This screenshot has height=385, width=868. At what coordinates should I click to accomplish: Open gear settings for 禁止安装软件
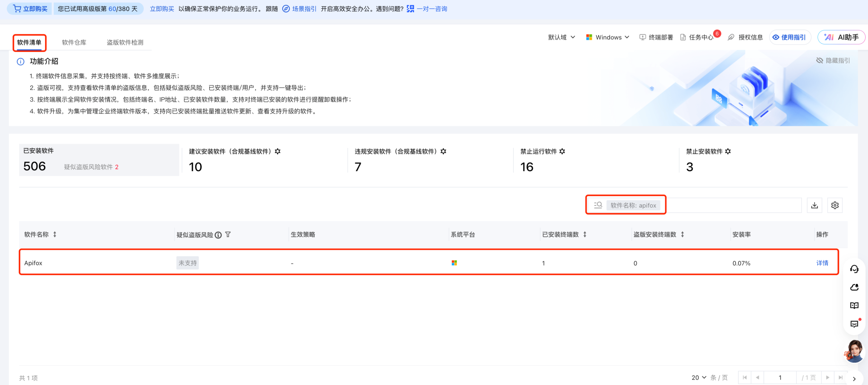728,151
